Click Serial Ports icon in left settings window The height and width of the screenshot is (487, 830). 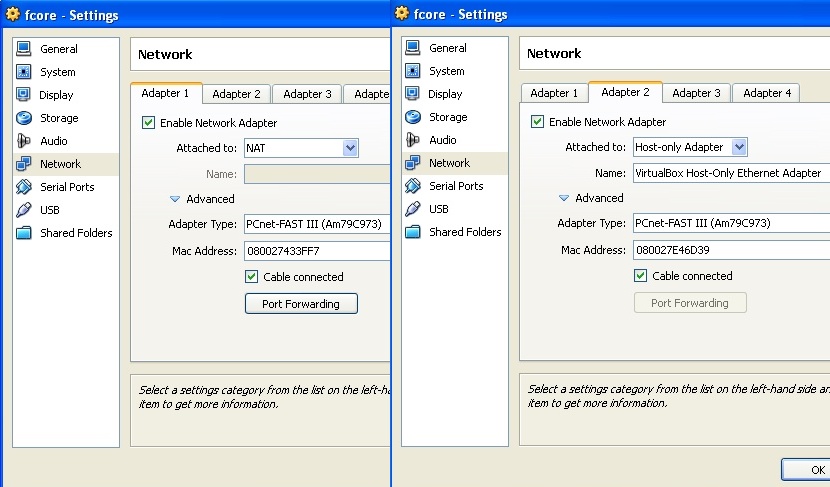24,186
